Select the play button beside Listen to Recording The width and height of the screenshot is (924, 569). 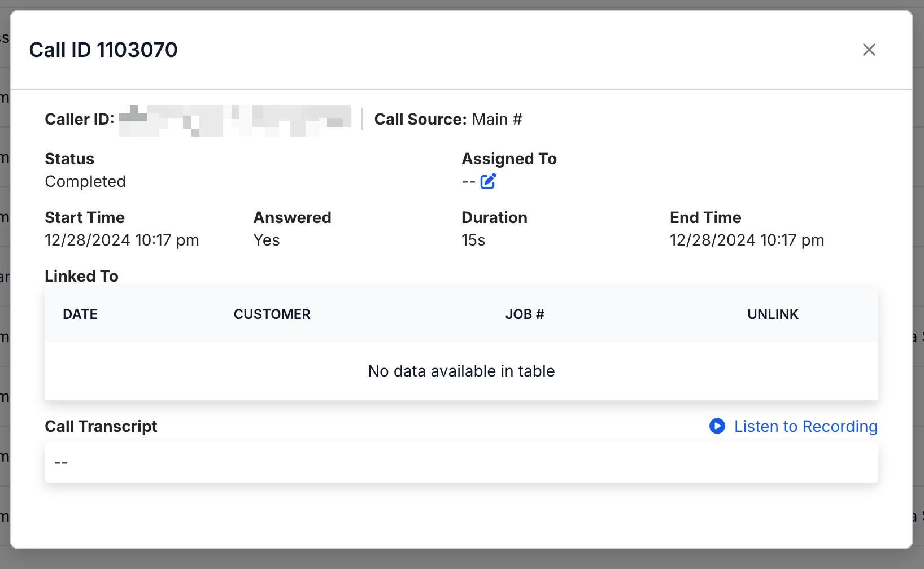coord(717,426)
